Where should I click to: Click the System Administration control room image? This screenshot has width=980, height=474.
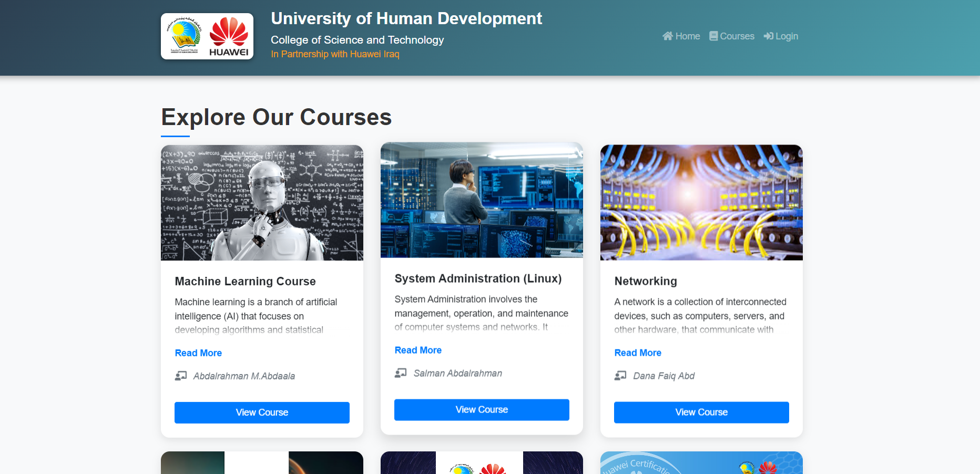tap(482, 200)
